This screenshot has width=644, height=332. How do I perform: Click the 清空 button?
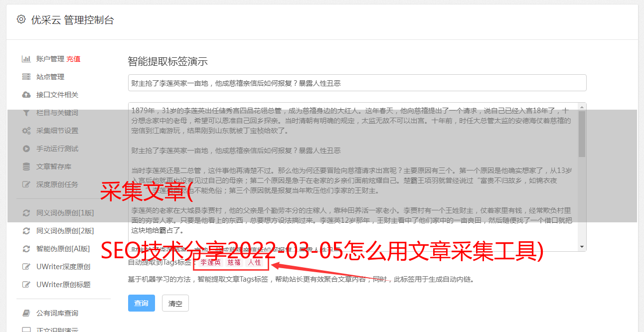(175, 303)
